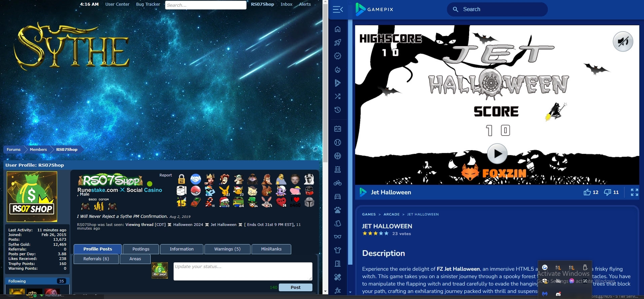The width and height of the screenshot is (644, 299).
Task: Switch to Information tab
Action: [182, 249]
